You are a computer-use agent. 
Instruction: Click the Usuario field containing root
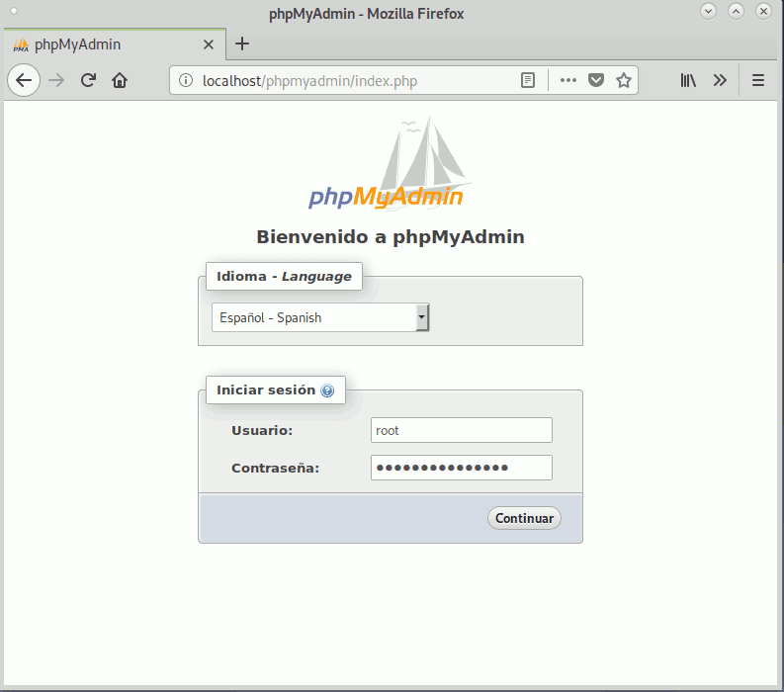461,430
